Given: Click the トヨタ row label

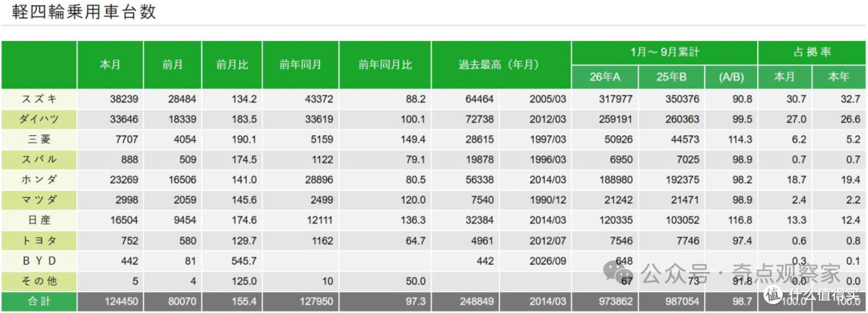Looking at the screenshot, I should point(39,241).
